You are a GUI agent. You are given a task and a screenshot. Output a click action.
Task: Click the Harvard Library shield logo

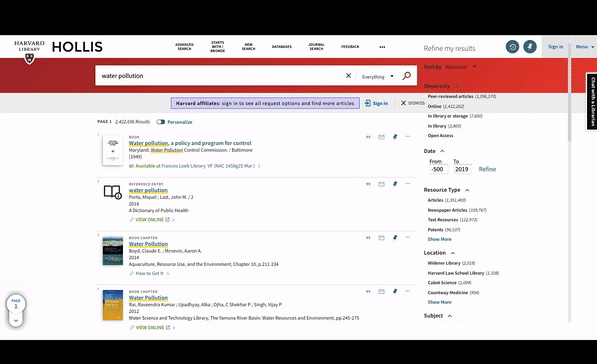29,59
